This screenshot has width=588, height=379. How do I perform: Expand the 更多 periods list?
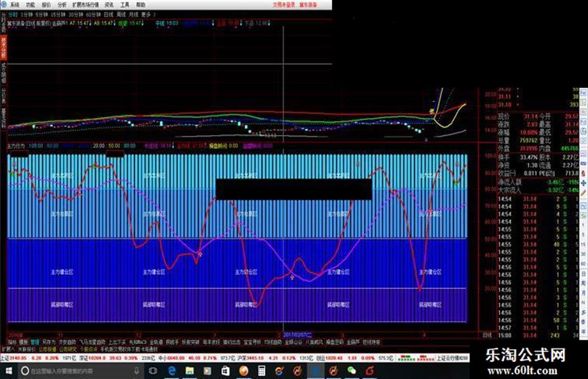(147, 14)
